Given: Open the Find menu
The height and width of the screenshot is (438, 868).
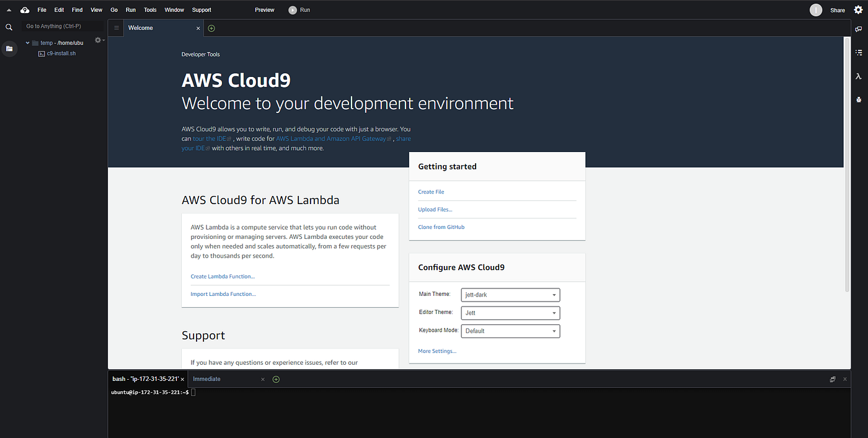Looking at the screenshot, I should [77, 10].
